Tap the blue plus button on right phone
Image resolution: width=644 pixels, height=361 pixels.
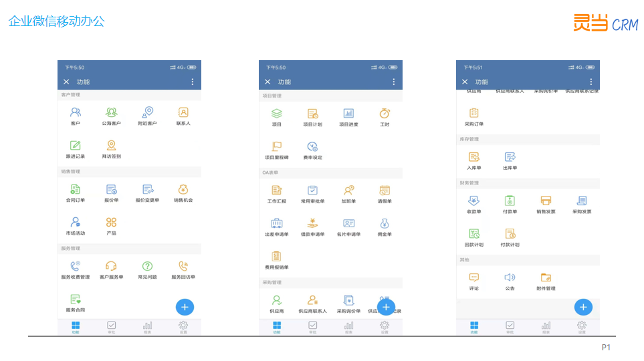[583, 308]
